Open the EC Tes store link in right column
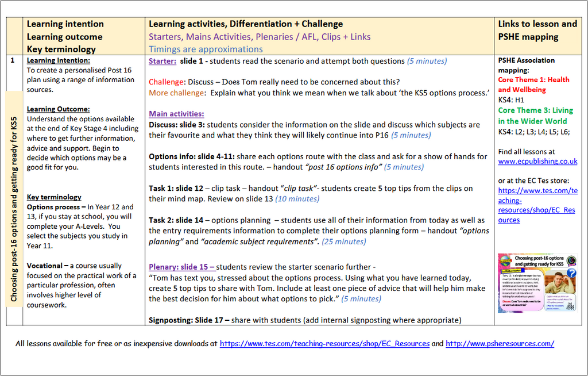The height and width of the screenshot is (376, 588). [537, 205]
